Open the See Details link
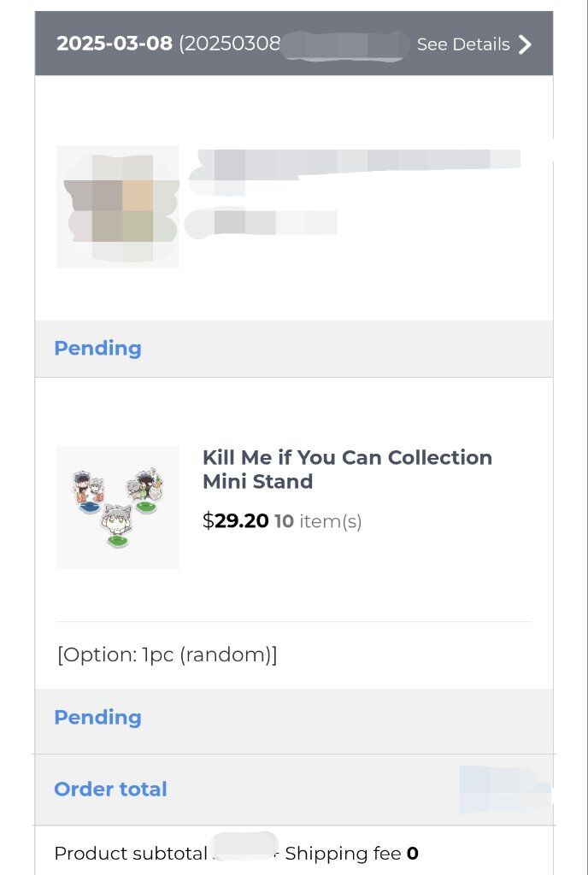The width and height of the screenshot is (588, 875). pos(463,44)
